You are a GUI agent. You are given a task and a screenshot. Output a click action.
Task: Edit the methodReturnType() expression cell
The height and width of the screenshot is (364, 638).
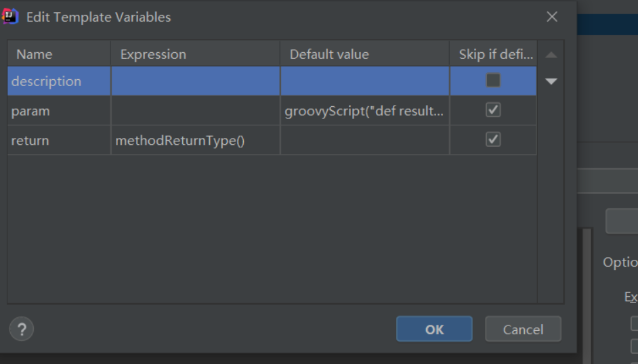195,140
